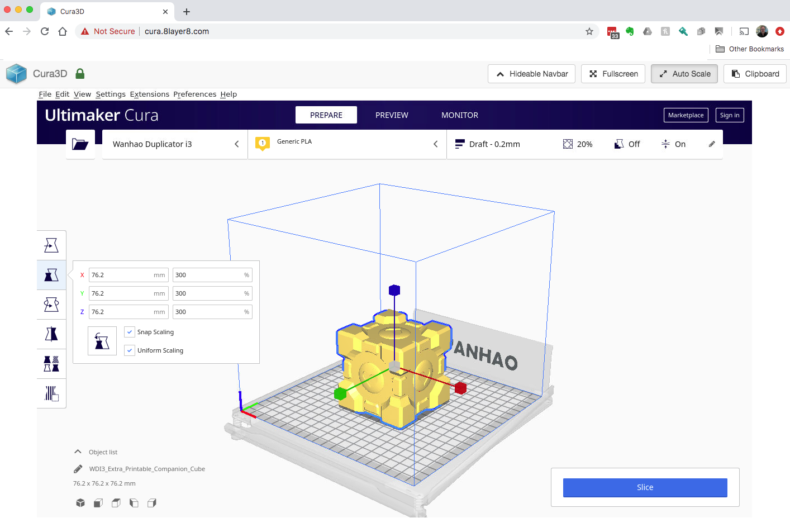Open a file with the folder icon
This screenshot has height=532, width=790.
80,144
